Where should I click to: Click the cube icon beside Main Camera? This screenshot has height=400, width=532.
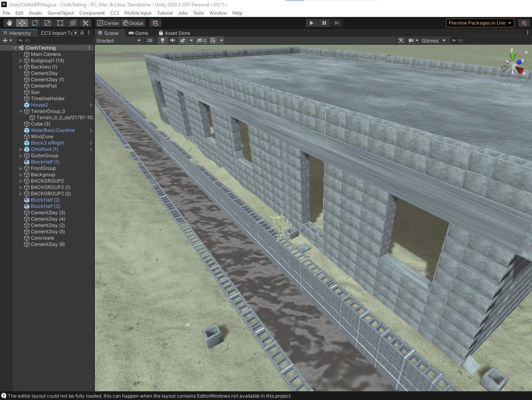[27, 54]
